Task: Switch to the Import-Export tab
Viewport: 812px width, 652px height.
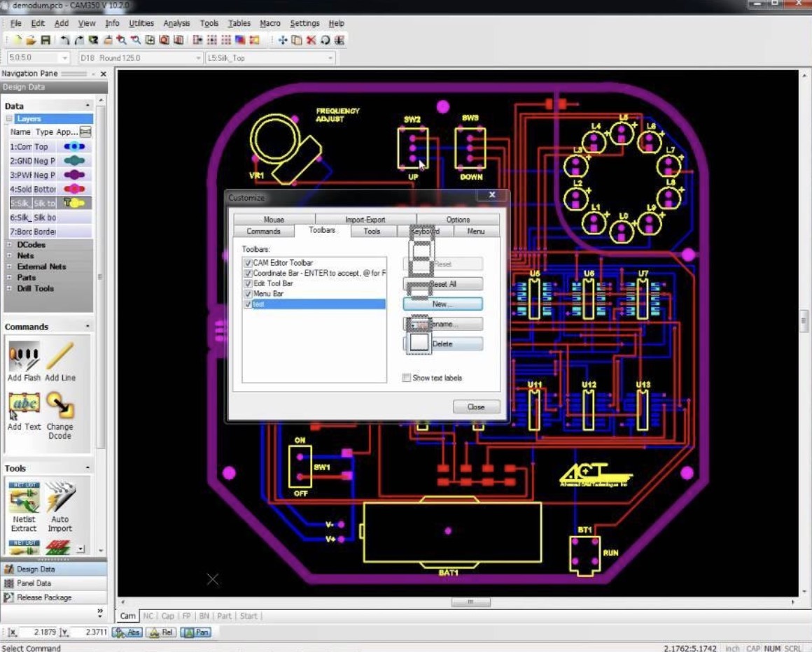Action: coord(365,220)
